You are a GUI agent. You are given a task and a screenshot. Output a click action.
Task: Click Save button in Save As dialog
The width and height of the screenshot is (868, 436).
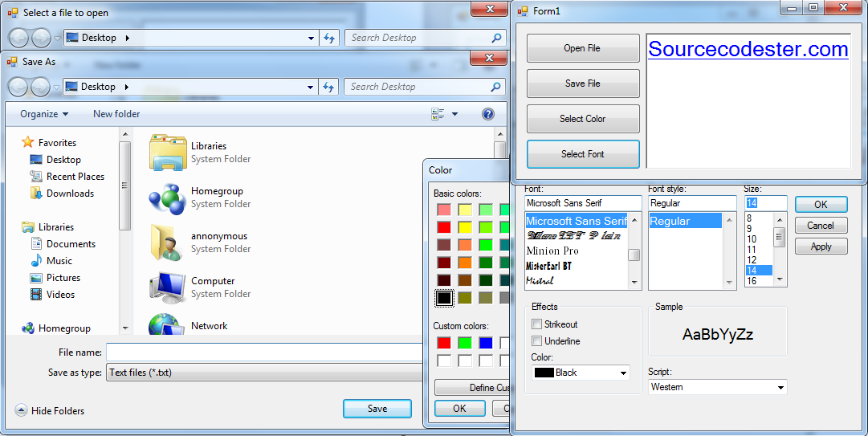(x=377, y=409)
